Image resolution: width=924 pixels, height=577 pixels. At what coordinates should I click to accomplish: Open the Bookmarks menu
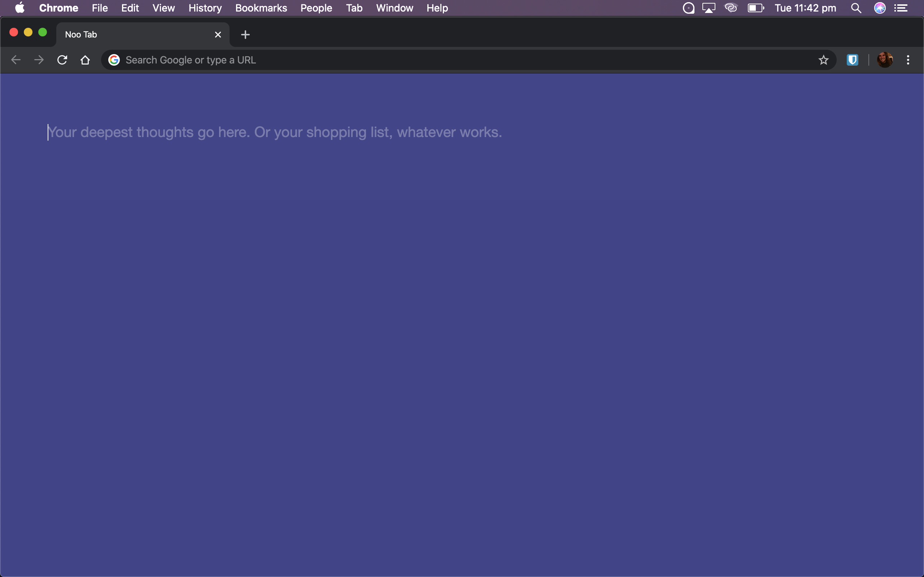coord(261,8)
